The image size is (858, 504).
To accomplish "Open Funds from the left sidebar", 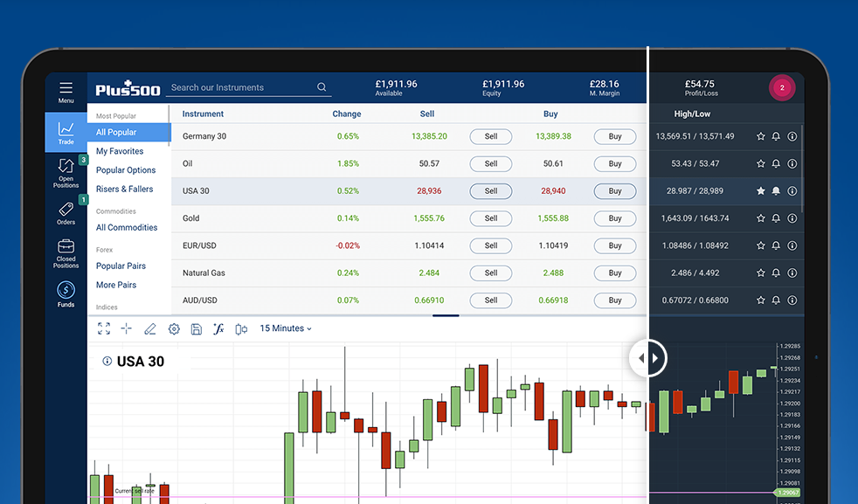I will (x=66, y=293).
